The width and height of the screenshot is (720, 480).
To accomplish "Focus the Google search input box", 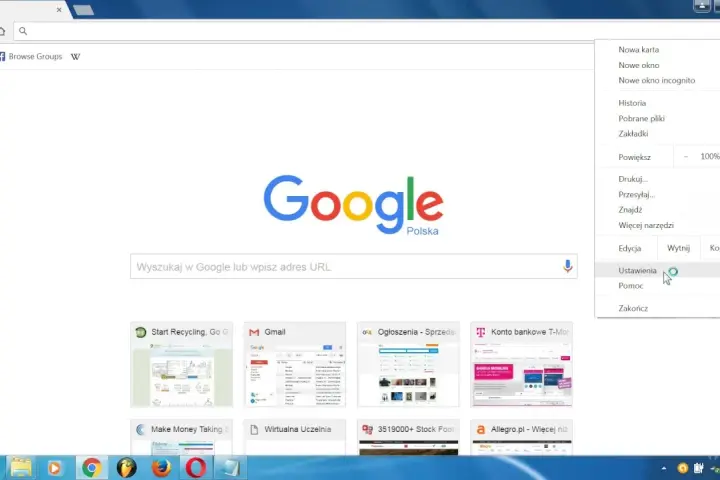I will tap(354, 266).
